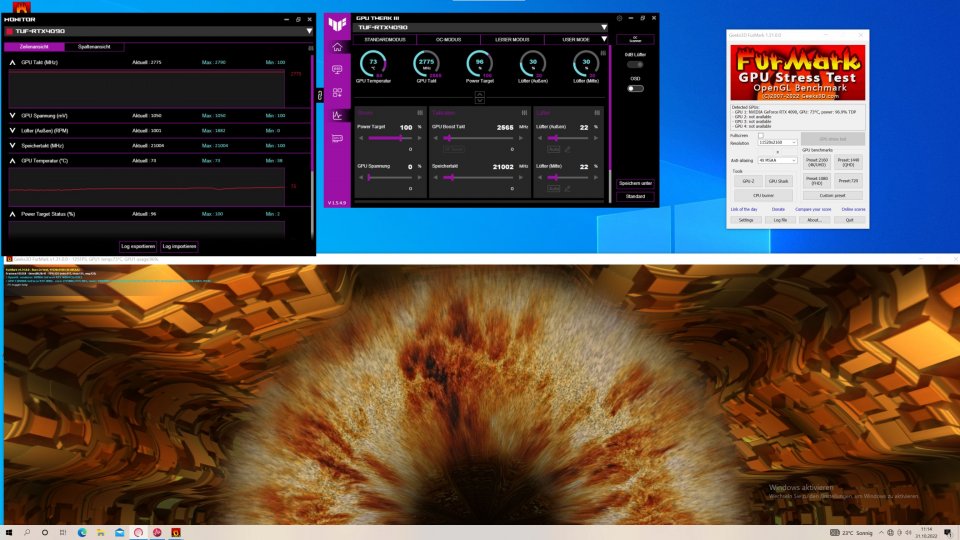Switch to Spaltenansicht tab in Monitor
Image resolution: width=960 pixels, height=540 pixels.
(x=94, y=47)
